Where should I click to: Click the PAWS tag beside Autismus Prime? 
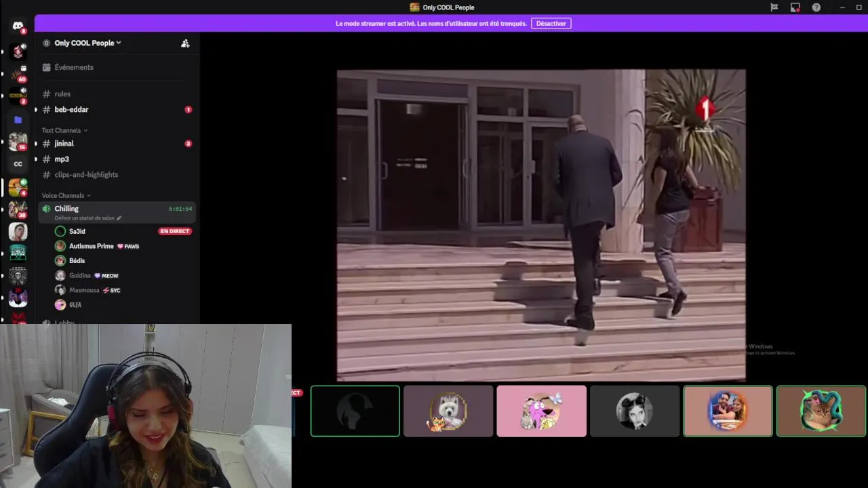[128, 247]
